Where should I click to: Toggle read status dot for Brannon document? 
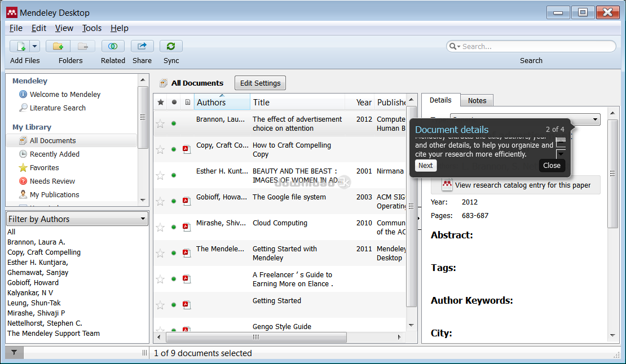[174, 123]
